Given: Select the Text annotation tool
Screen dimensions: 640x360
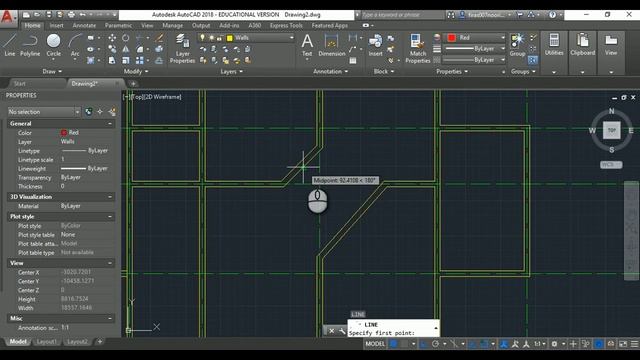Looking at the screenshot, I should pos(307,45).
